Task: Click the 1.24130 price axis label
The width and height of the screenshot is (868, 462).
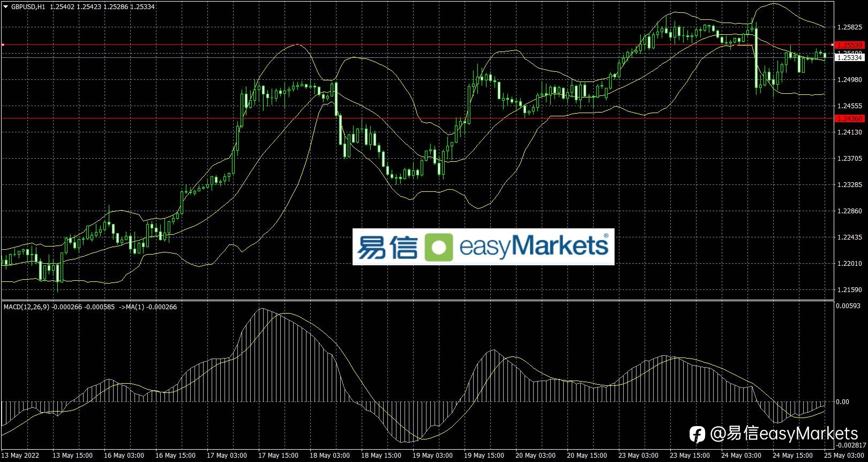Action: [x=849, y=132]
